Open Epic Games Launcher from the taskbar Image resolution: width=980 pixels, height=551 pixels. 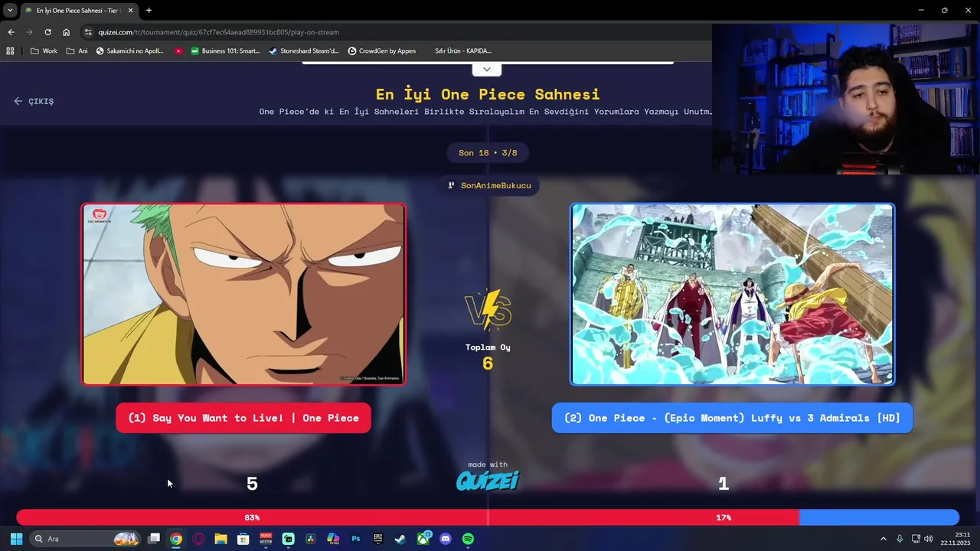[378, 539]
